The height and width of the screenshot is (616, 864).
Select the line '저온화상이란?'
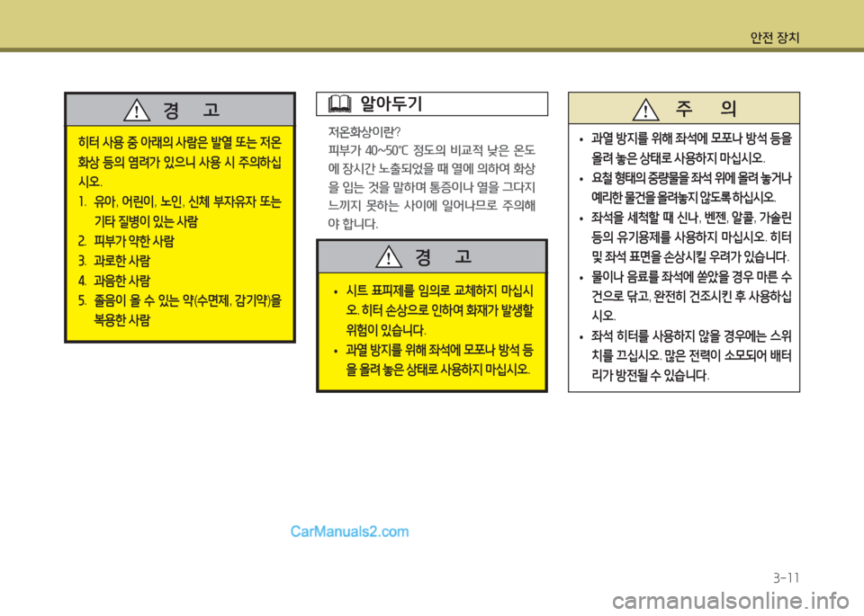point(364,132)
